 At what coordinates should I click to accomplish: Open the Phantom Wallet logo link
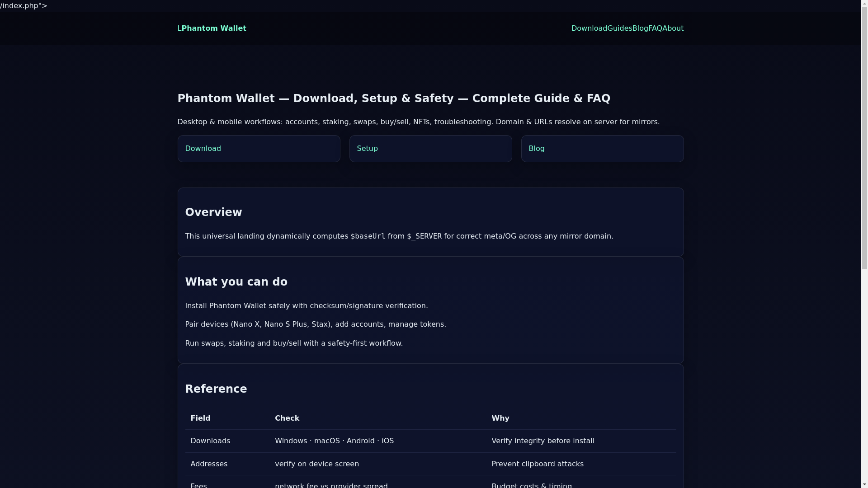point(212,28)
